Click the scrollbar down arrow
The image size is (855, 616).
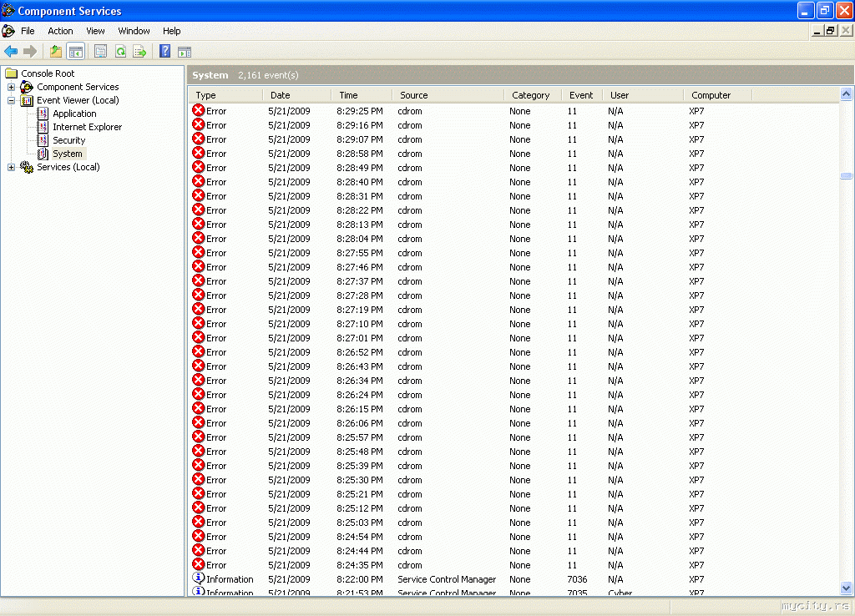click(846, 588)
